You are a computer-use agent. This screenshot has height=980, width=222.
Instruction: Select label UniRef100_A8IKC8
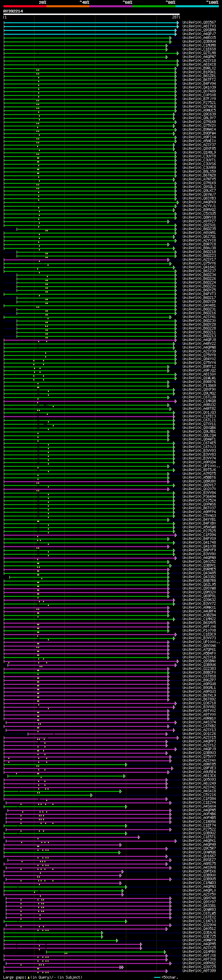pos(199,64)
